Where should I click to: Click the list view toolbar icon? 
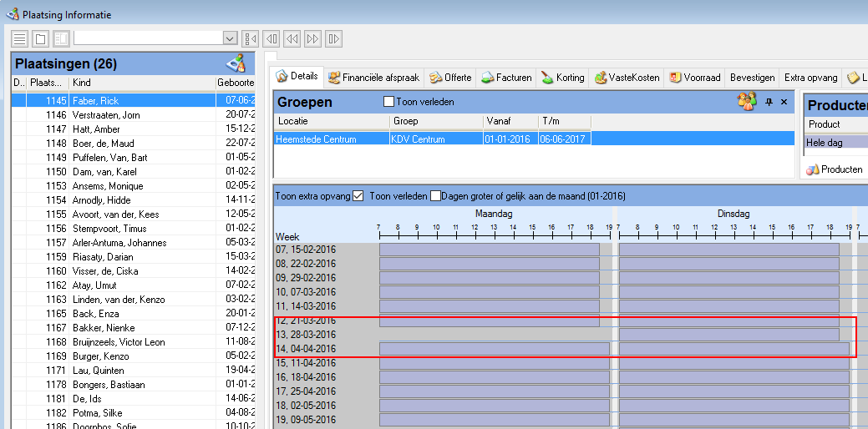click(20, 38)
